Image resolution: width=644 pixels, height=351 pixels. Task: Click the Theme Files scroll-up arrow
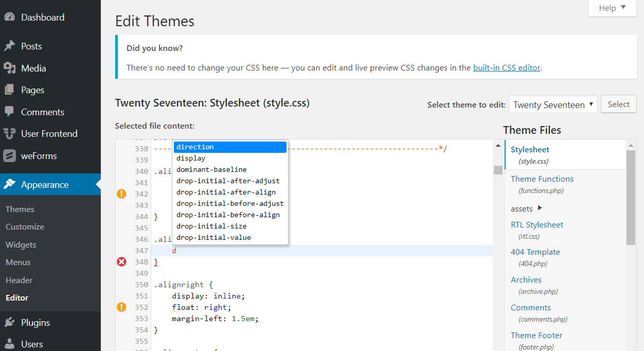631,146
